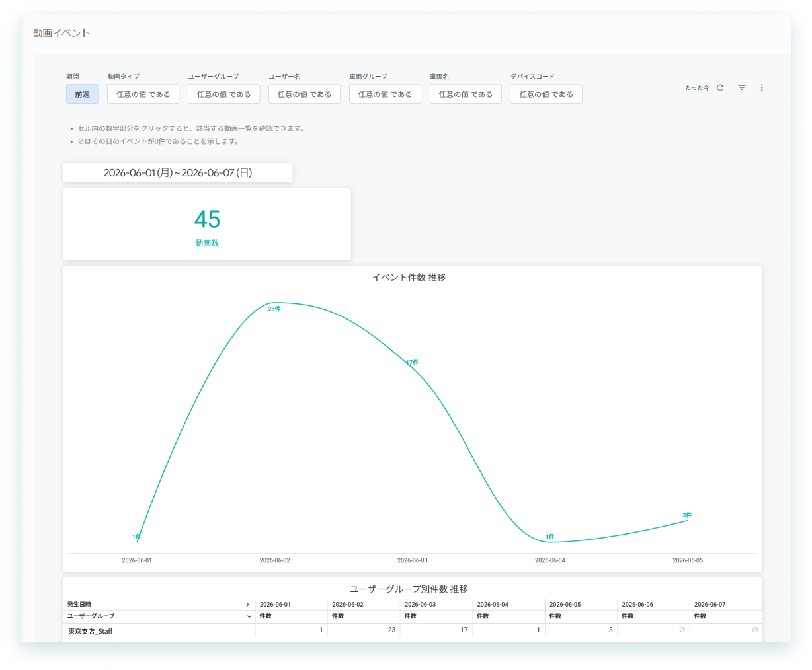Screen dimensions: 812x670
Task: Click the 動画イベント page title
Action: pyautogui.click(x=61, y=33)
